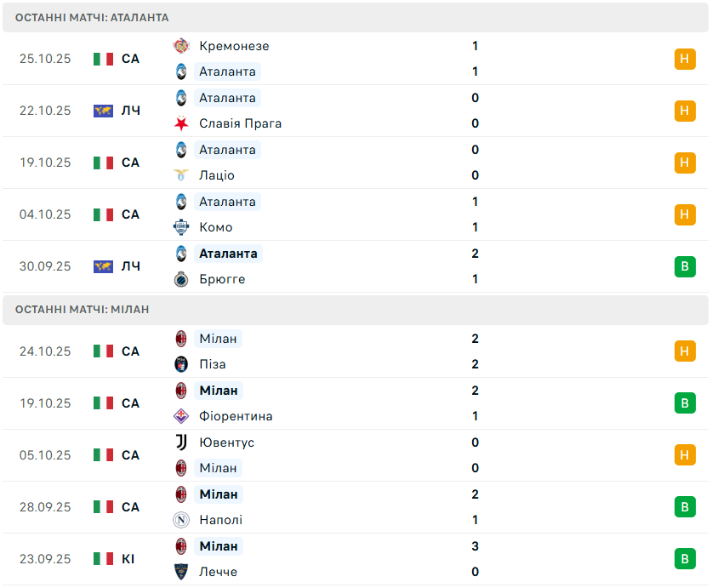Open the Фіорентина team link
This screenshot has width=712, height=588.
click(x=236, y=416)
